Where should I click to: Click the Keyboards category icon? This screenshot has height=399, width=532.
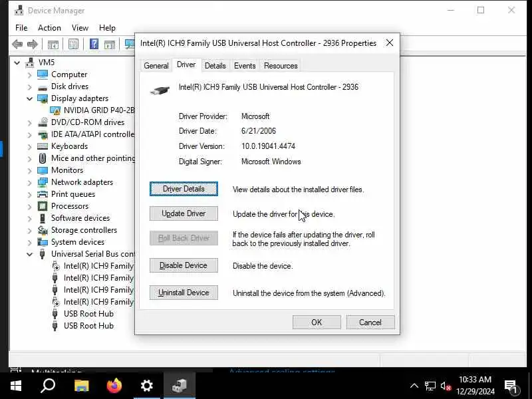click(43, 146)
